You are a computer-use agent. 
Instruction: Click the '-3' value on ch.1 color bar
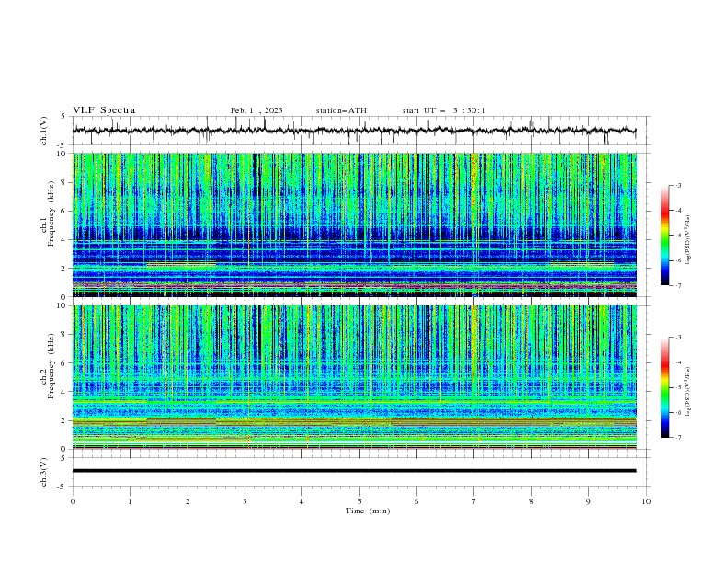[677, 185]
